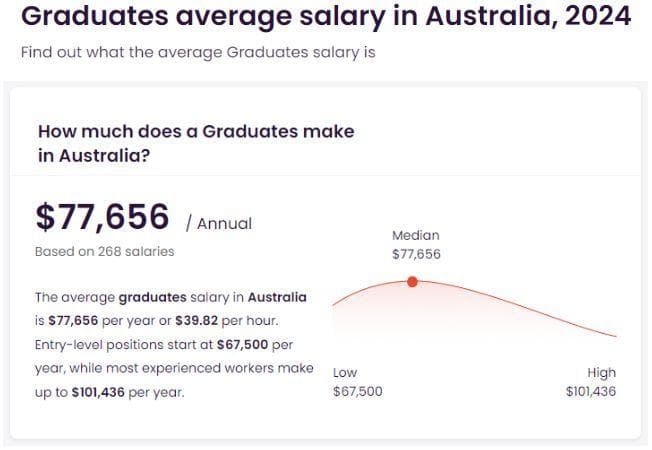Click the bold $101,436 amount in paragraph

[x=98, y=392]
